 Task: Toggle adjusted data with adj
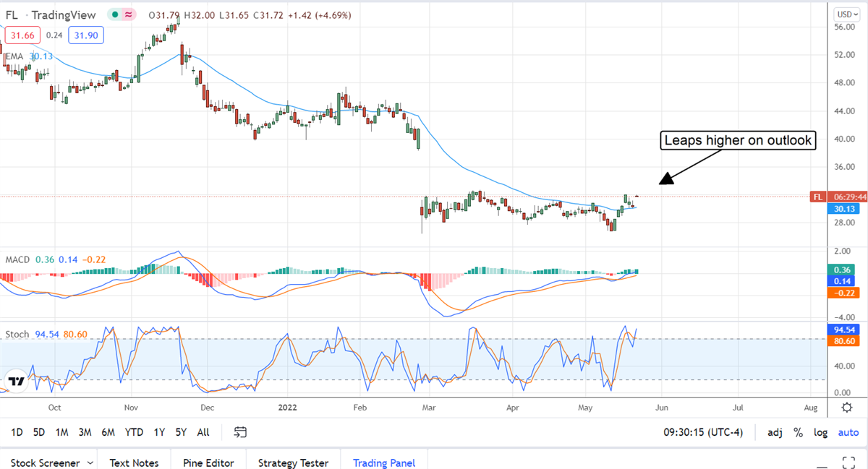pyautogui.click(x=774, y=432)
